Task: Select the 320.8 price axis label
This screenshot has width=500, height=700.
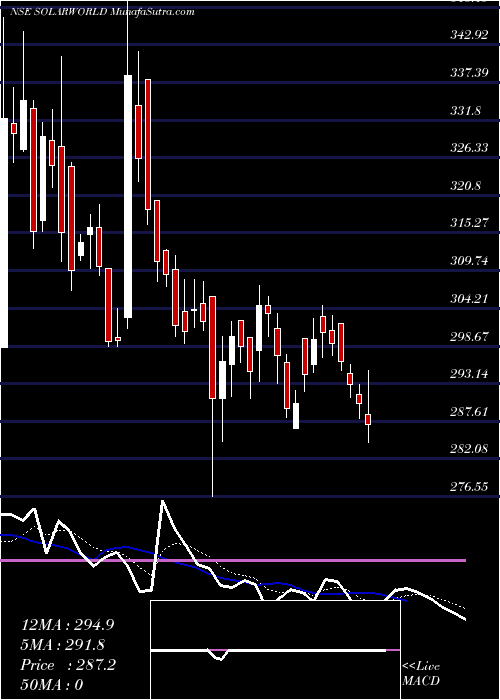Action: (x=466, y=185)
